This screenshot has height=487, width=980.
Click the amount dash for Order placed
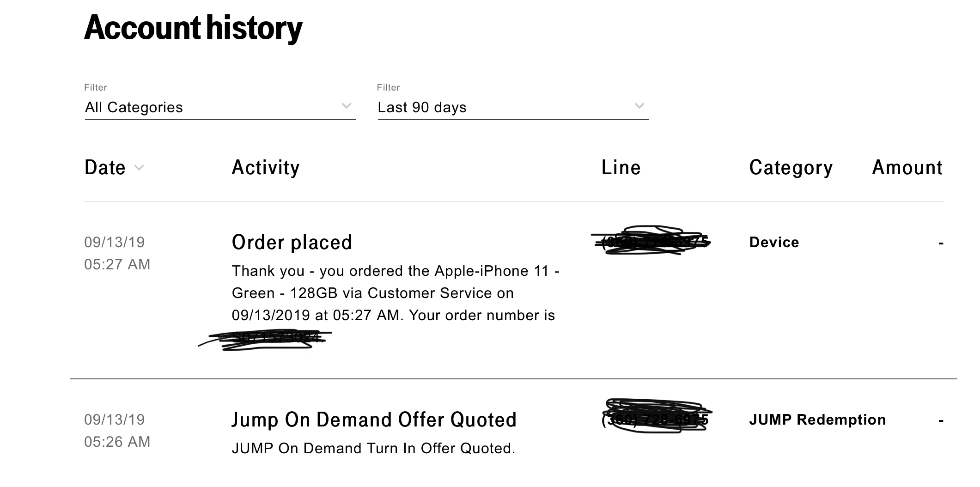pos(941,243)
